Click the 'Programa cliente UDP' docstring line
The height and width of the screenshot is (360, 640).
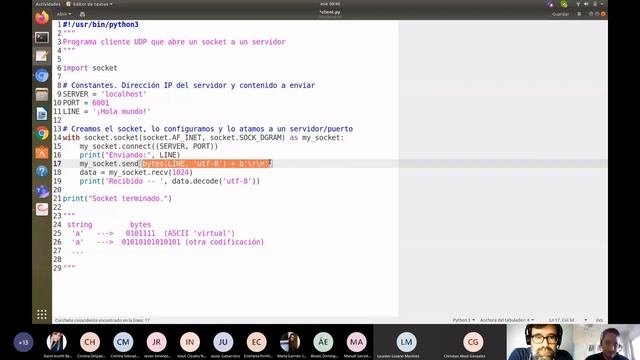[174, 42]
